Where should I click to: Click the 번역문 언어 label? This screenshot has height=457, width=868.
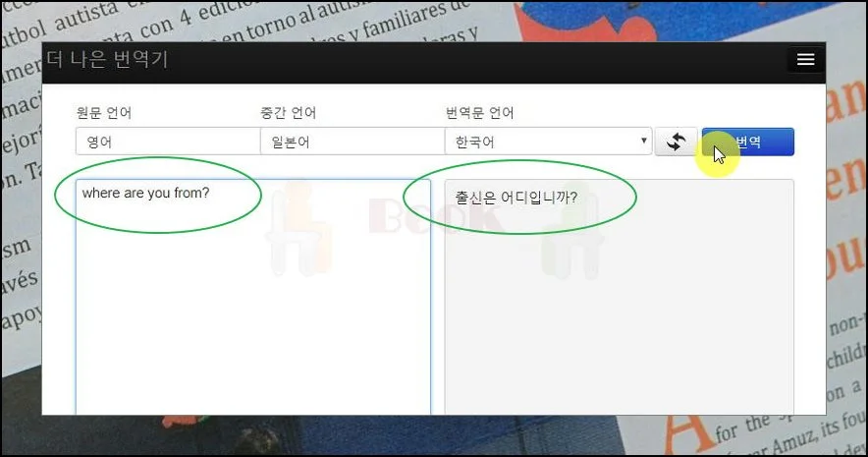coord(479,113)
